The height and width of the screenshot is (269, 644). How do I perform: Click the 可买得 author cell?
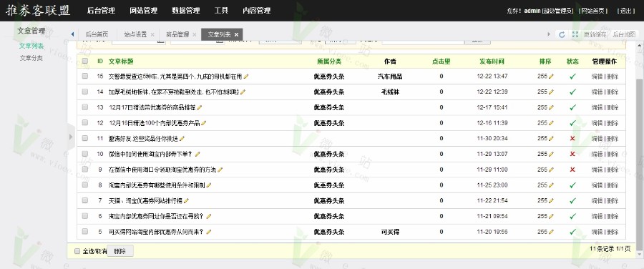click(x=390, y=232)
